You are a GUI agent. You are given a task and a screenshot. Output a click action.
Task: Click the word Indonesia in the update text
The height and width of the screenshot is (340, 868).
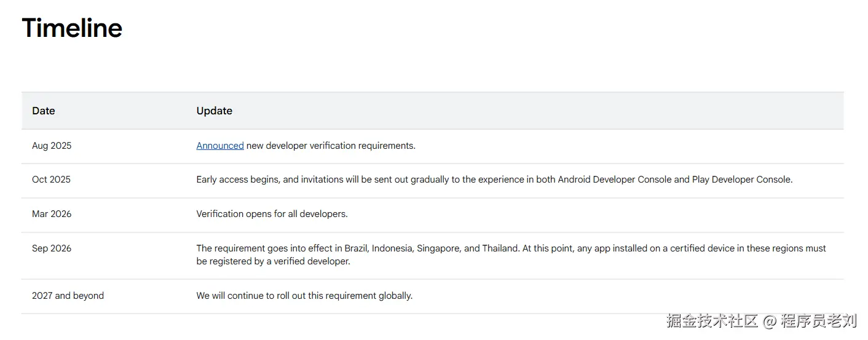(x=392, y=248)
